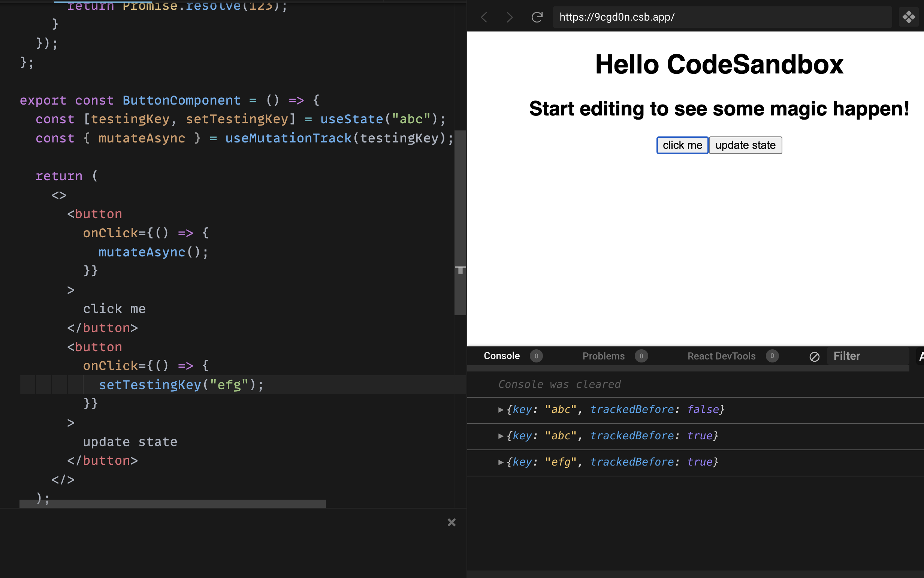This screenshot has height=578, width=924.
Task: Click the browser preview forward arrow
Action: [x=509, y=17]
